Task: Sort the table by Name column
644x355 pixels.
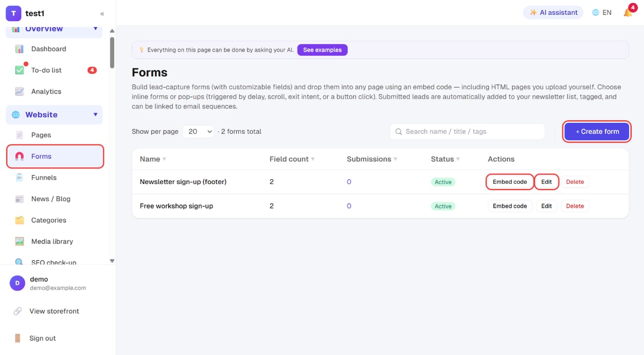Action: [153, 159]
